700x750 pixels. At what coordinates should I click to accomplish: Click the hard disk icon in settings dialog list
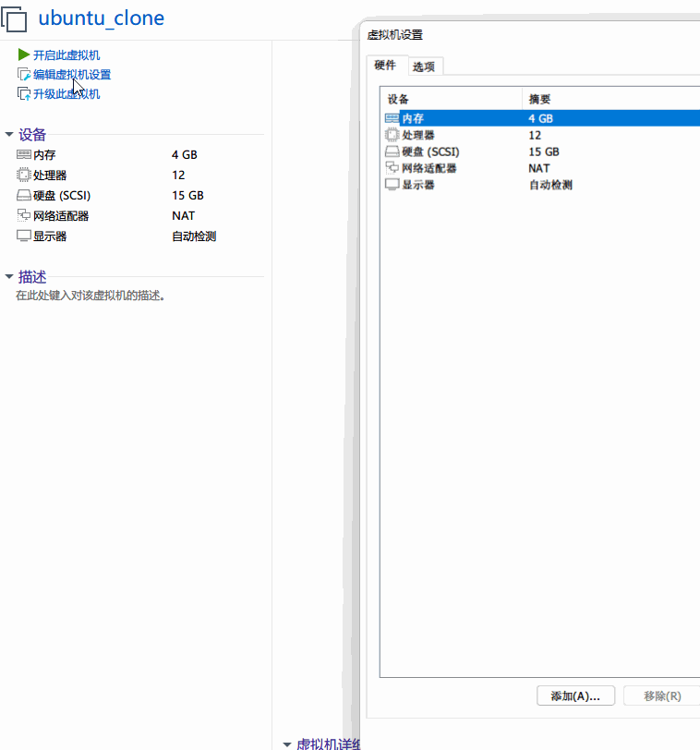(392, 151)
